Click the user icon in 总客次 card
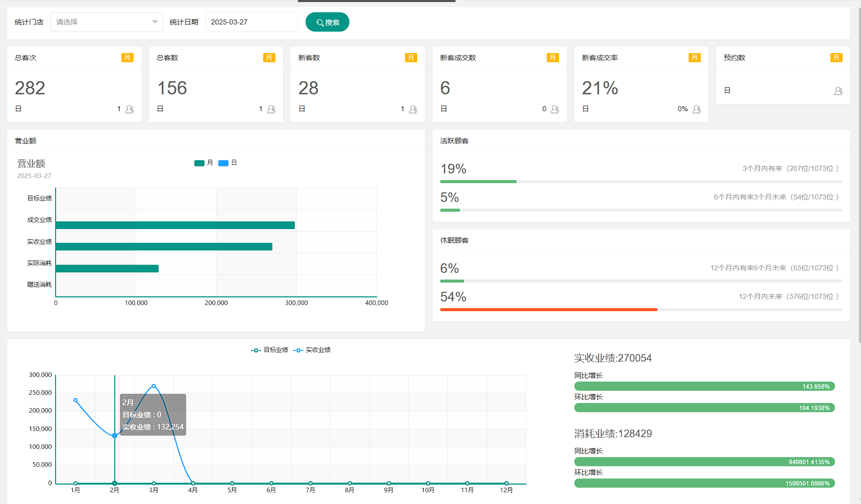Viewport: 861px width, 504px height. (x=130, y=109)
